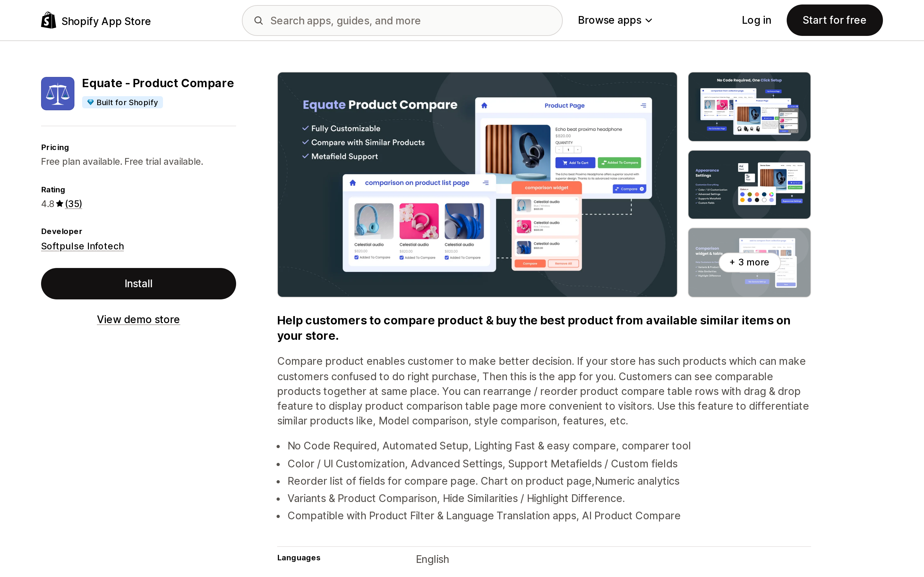Open the View demo store link
Screen dimensions: 924x577
(138, 319)
